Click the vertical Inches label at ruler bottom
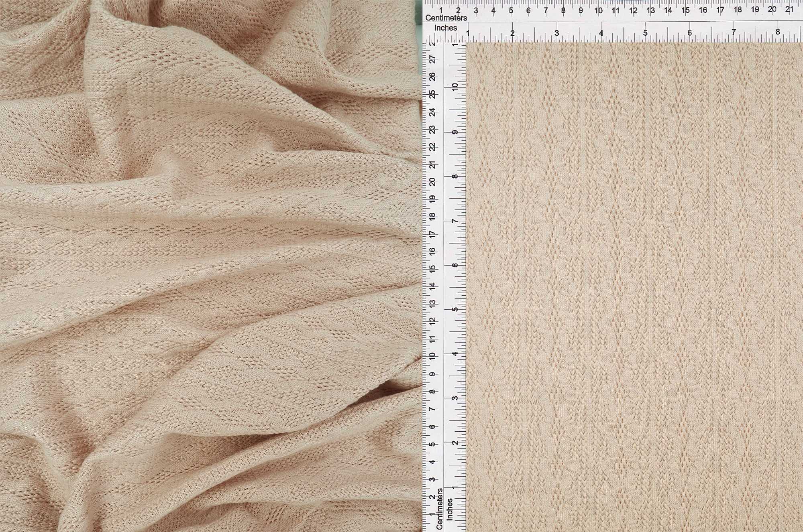 [450, 510]
